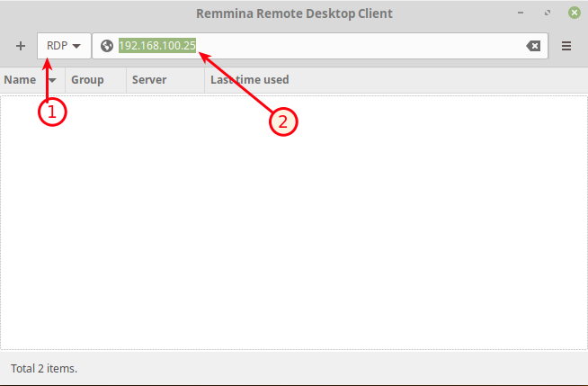Maximize the Remmina window
Screen dimensions: 588x386
(548, 13)
